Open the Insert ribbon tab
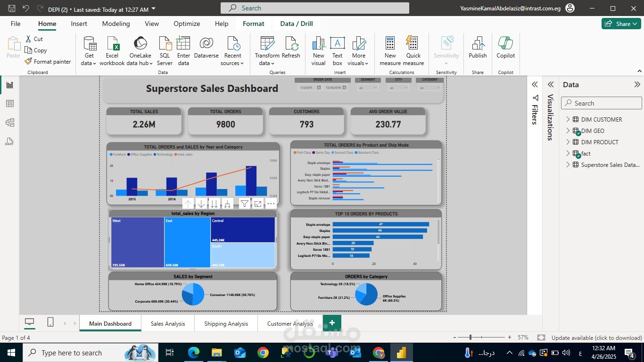 coord(79,24)
